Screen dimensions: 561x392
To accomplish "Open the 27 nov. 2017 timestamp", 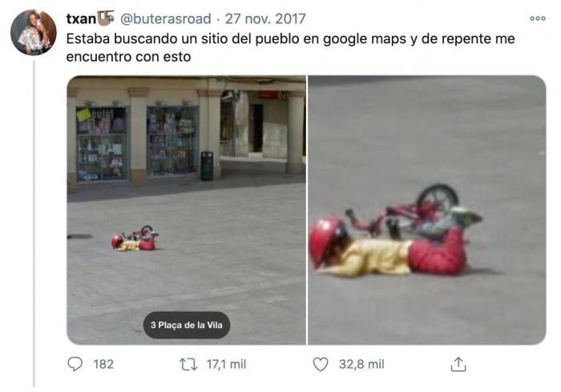I will [265, 18].
